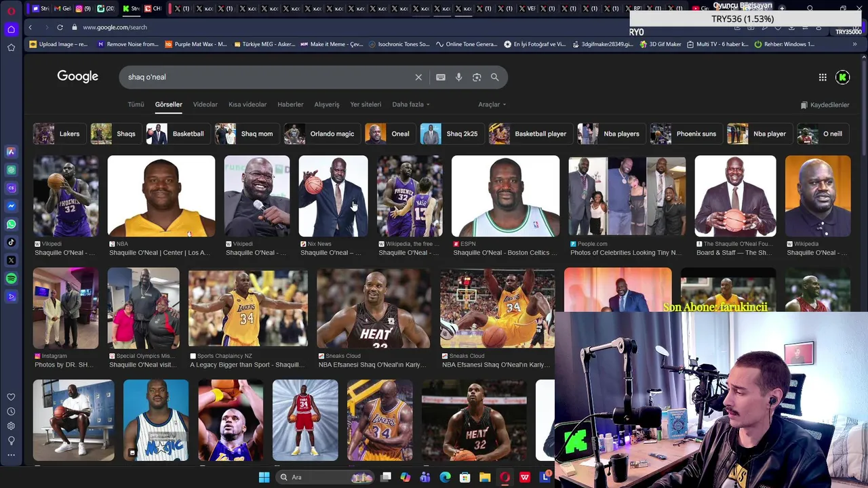
Task: Focus the 'shaq o'neal' search field
Action: tap(268, 77)
